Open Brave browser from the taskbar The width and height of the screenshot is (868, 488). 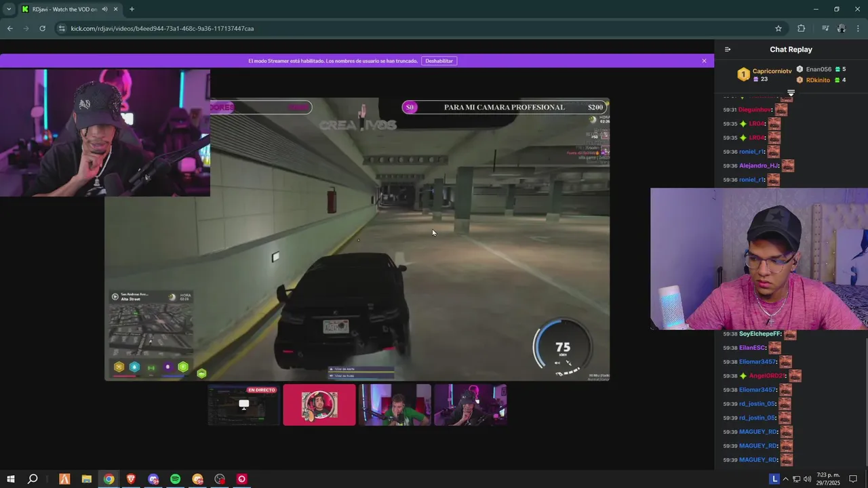tap(131, 479)
